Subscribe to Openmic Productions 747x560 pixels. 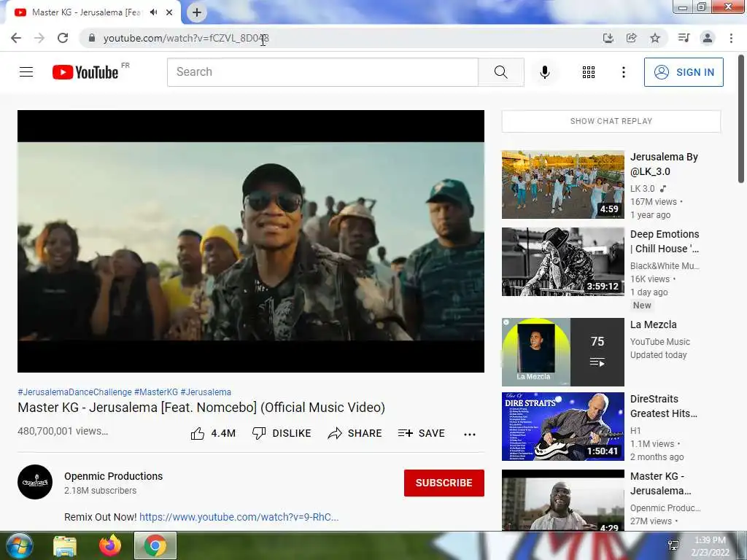coord(444,483)
